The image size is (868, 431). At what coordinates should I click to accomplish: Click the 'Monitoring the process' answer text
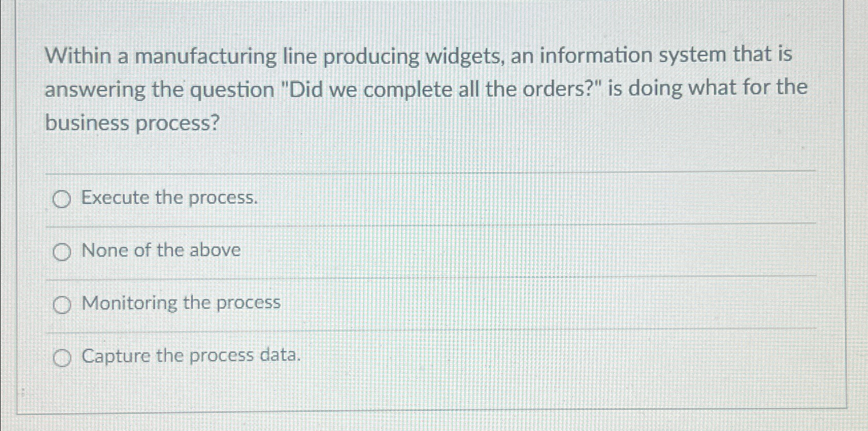(x=181, y=303)
